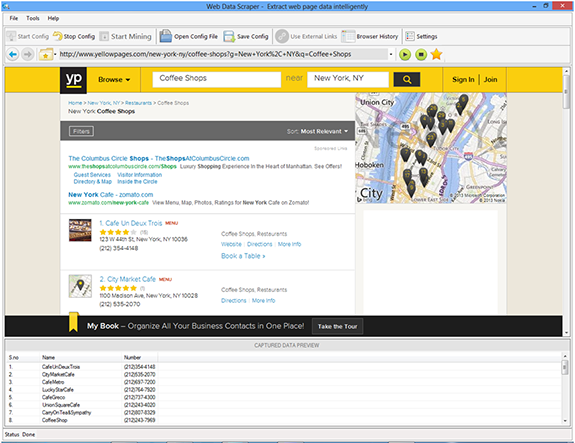575x443 pixels.
Task: Click the City Market Cafe map thumbnail
Action: tap(80, 286)
